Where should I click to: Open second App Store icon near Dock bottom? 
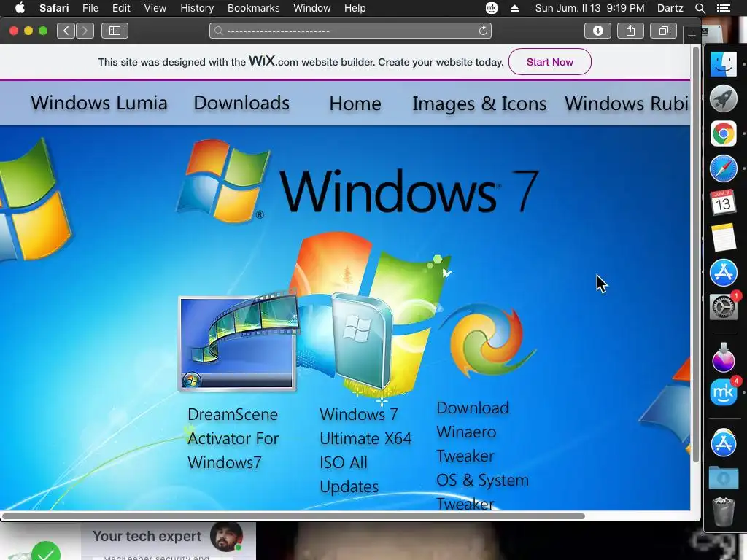click(723, 443)
